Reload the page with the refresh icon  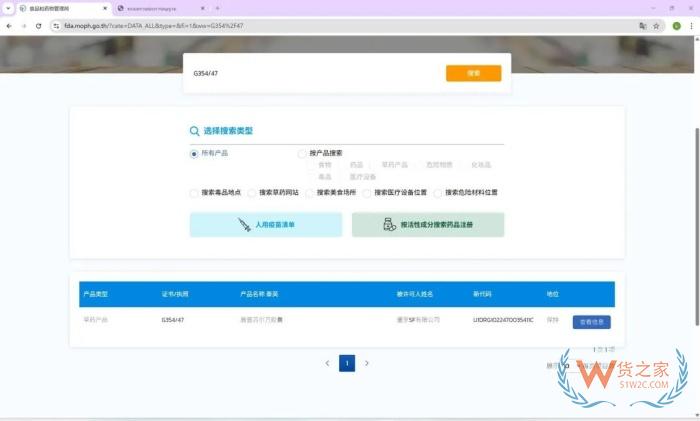39,26
